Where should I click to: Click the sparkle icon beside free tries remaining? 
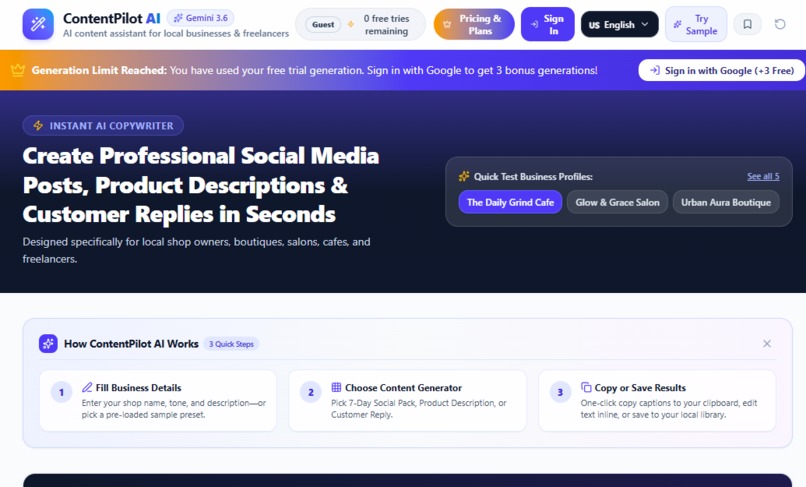coord(351,24)
